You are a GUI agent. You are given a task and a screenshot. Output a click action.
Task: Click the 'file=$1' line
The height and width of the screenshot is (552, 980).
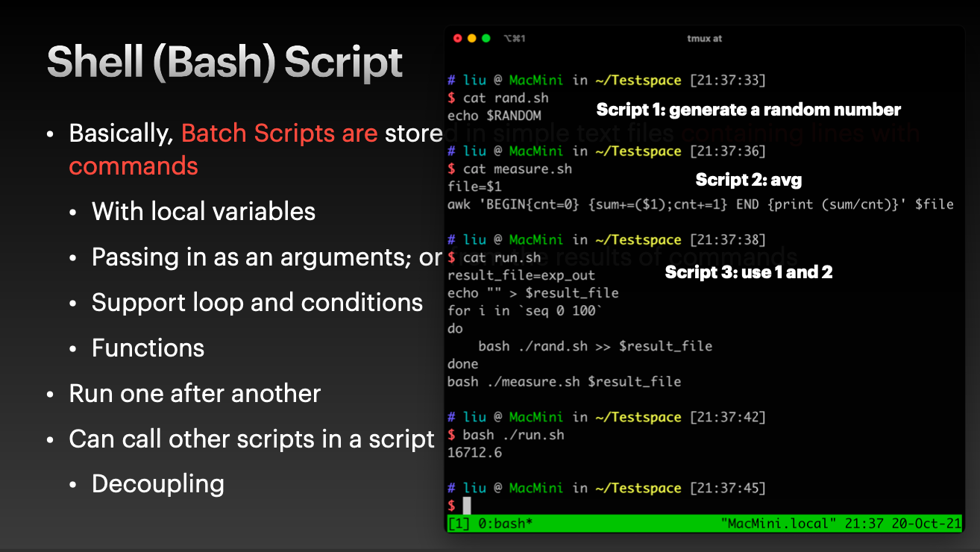point(474,186)
